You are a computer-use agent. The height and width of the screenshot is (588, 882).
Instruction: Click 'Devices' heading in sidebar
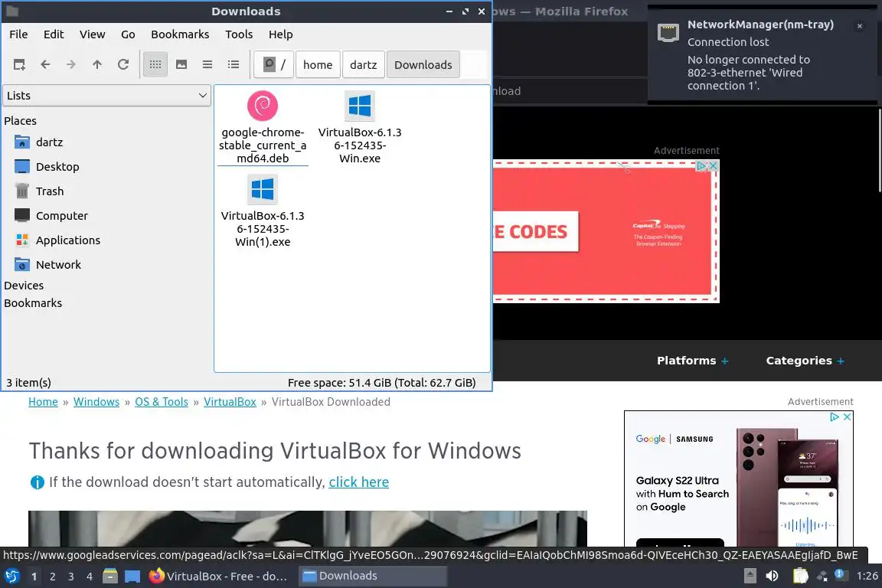click(24, 286)
